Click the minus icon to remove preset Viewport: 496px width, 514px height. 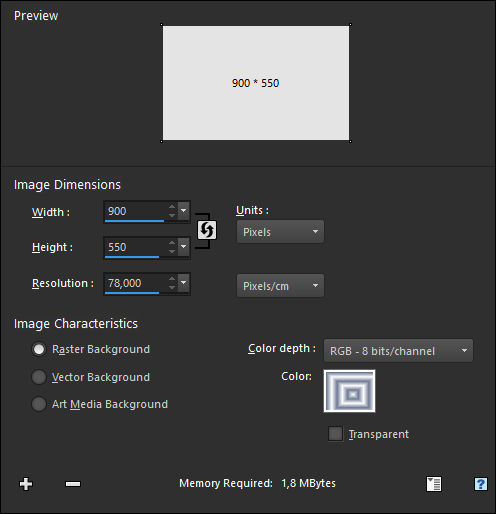[73, 484]
